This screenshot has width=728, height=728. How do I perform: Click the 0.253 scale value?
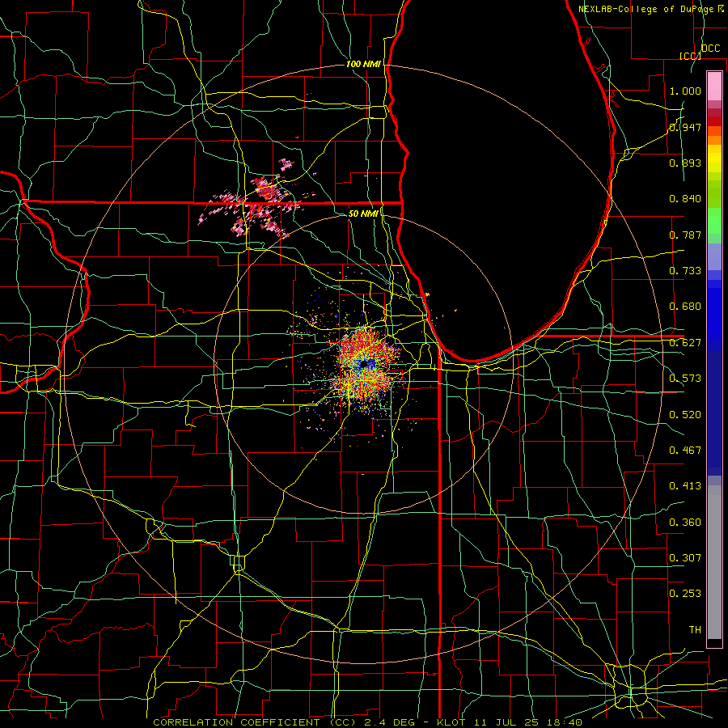(685, 594)
